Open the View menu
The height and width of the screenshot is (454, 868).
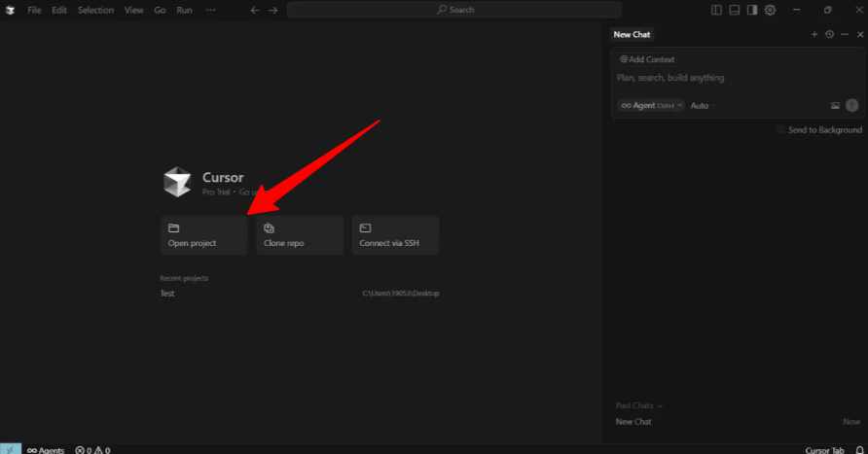pyautogui.click(x=134, y=10)
